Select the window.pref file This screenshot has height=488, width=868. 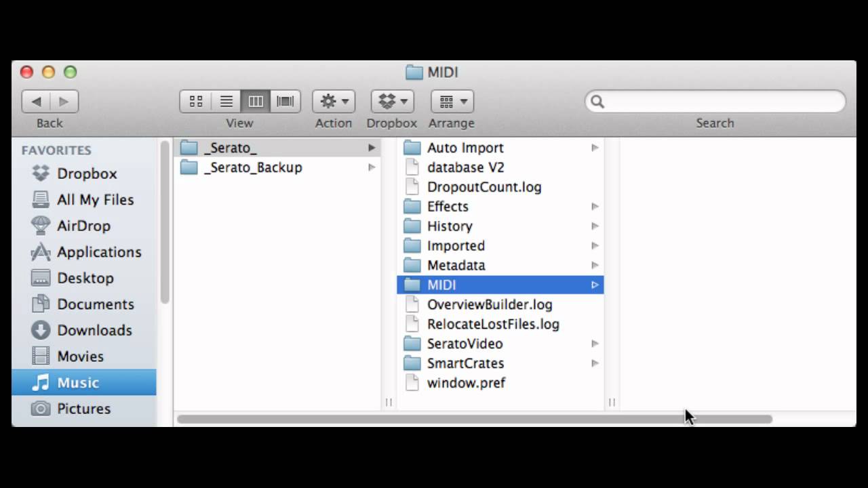pyautogui.click(x=500, y=384)
